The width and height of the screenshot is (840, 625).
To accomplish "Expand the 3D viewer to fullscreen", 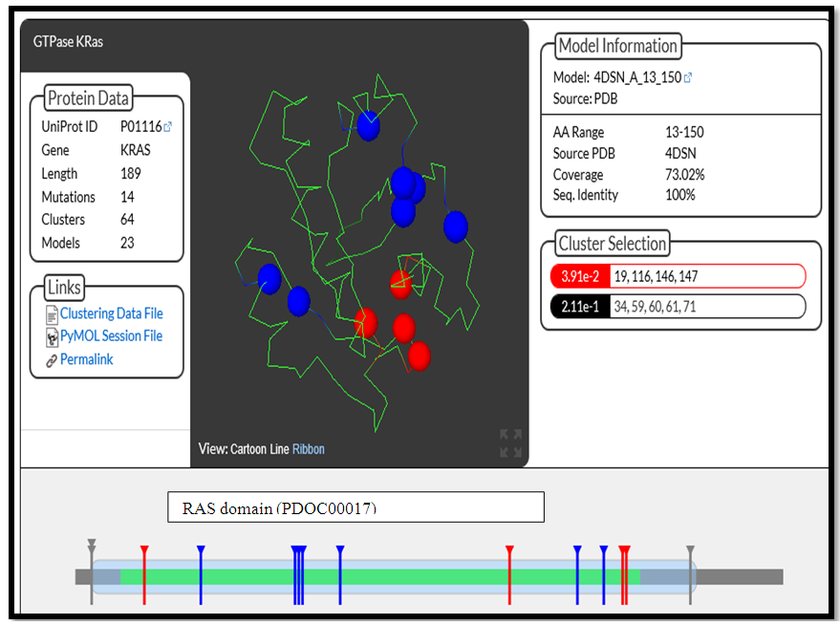I will click(510, 443).
